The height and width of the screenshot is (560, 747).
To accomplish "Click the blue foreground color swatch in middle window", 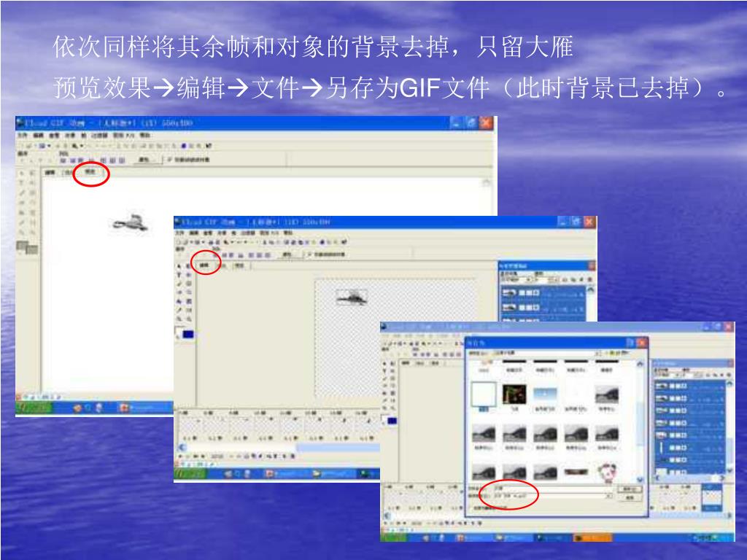I will point(188,334).
